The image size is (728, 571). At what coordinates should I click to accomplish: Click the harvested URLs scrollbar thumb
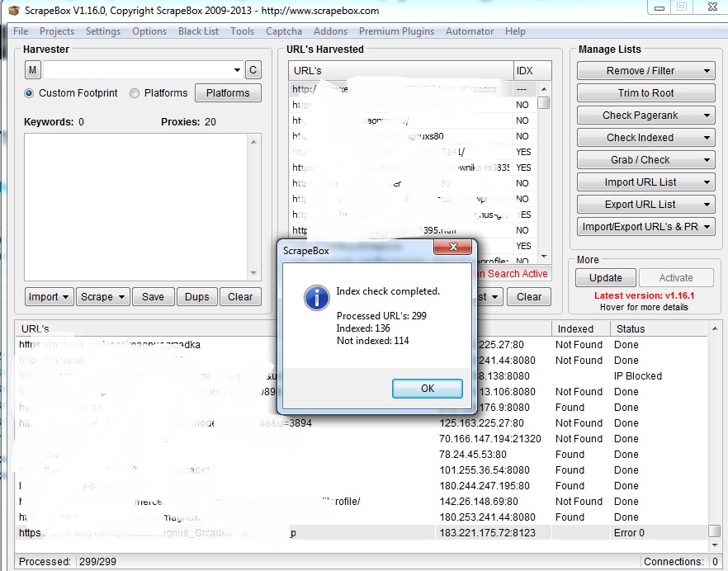[544, 102]
